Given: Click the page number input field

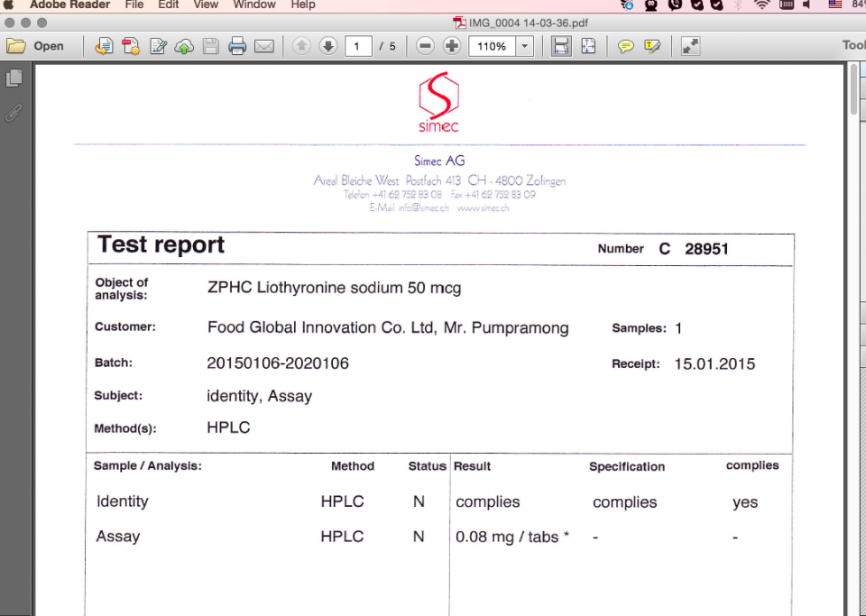Looking at the screenshot, I should click(x=358, y=46).
